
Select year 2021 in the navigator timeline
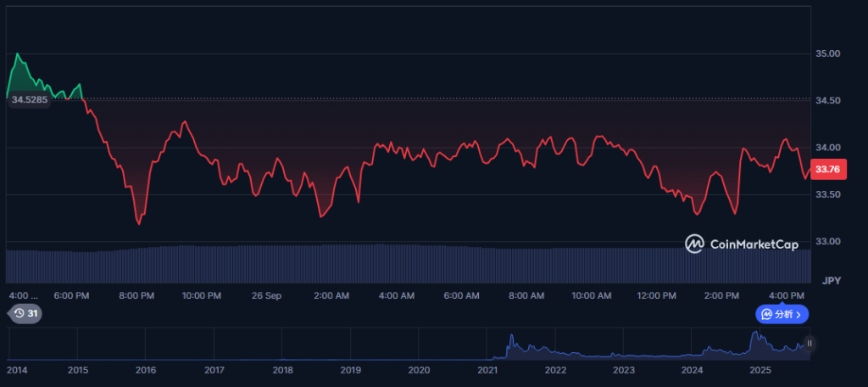[487, 370]
